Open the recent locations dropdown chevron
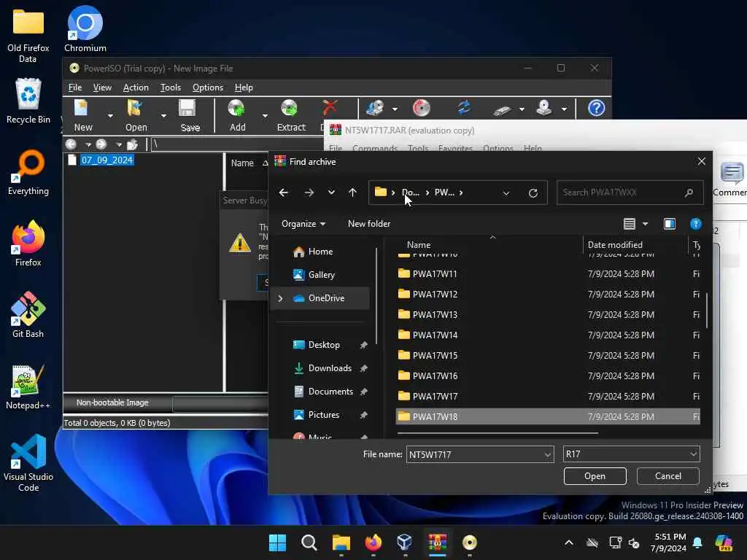The image size is (747, 560). (331, 192)
